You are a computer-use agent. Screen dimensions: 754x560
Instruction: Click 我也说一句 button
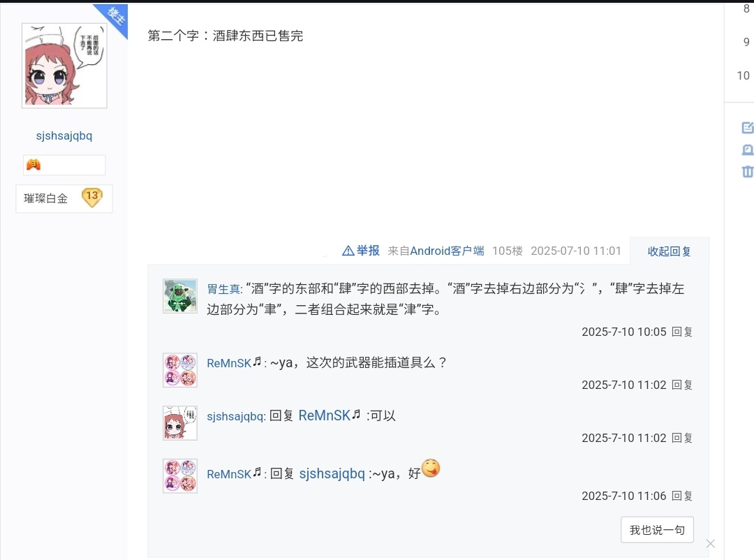pos(657,530)
